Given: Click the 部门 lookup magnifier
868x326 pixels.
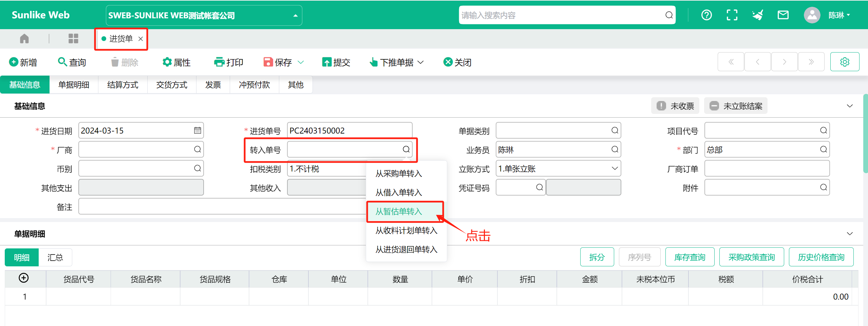Looking at the screenshot, I should click(824, 149).
